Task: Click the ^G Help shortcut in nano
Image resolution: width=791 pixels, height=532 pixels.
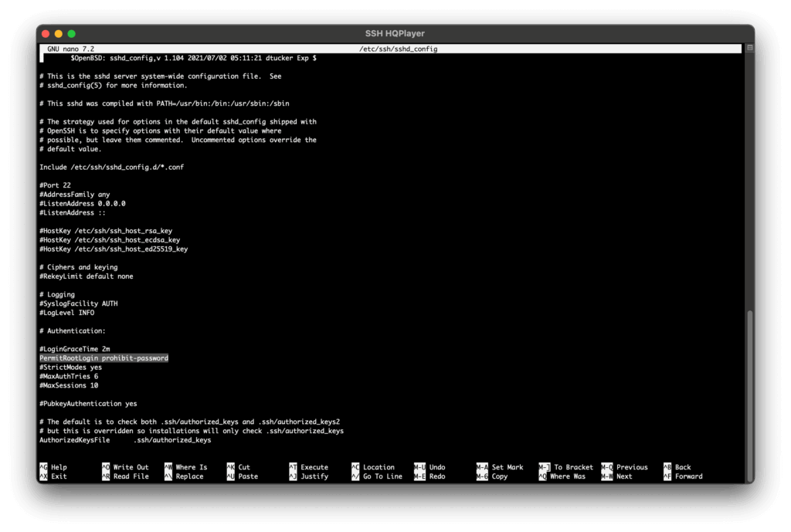Action: [53, 467]
